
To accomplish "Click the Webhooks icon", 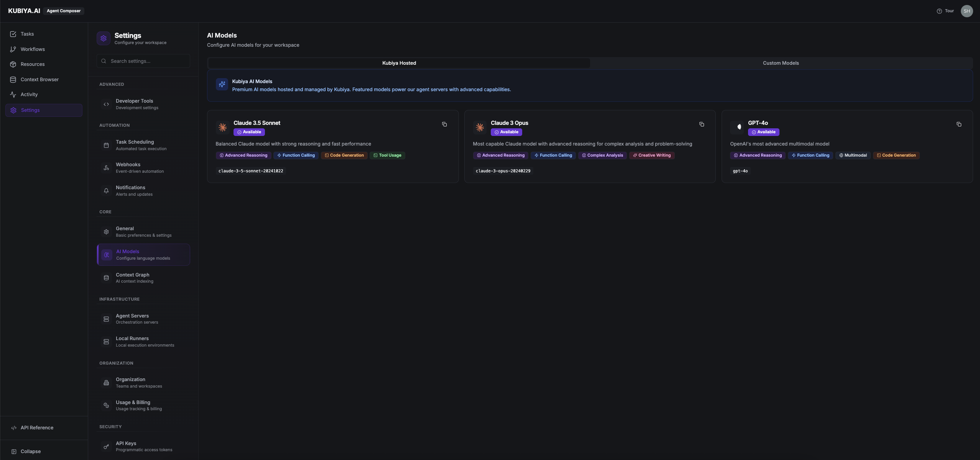I will click(106, 168).
